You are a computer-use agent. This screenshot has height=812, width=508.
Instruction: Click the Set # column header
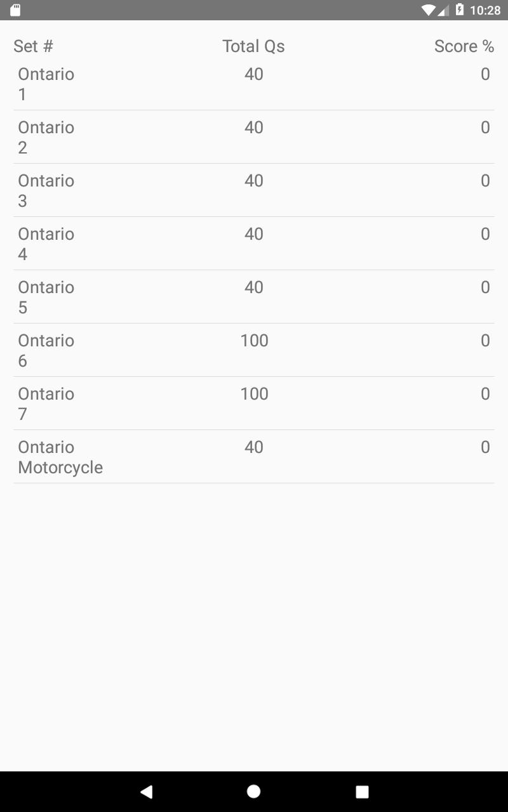click(x=33, y=46)
